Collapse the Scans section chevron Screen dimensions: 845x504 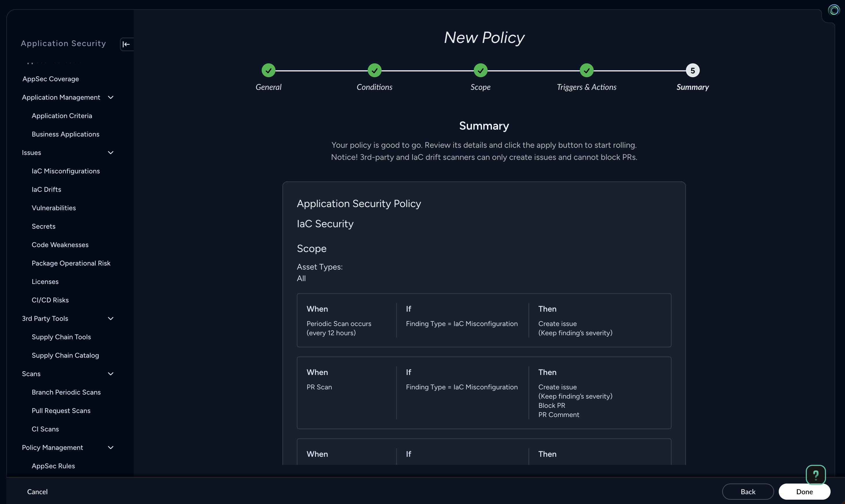click(110, 374)
